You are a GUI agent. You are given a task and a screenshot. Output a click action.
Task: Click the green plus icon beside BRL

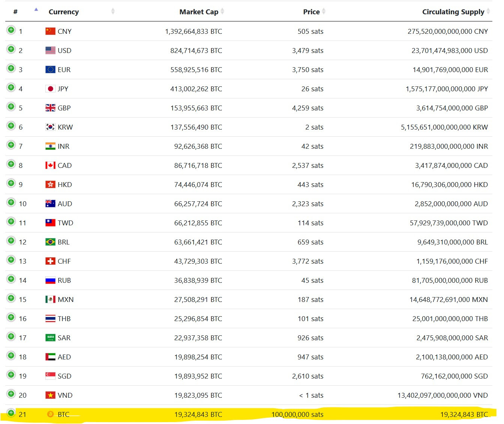pos(11,241)
